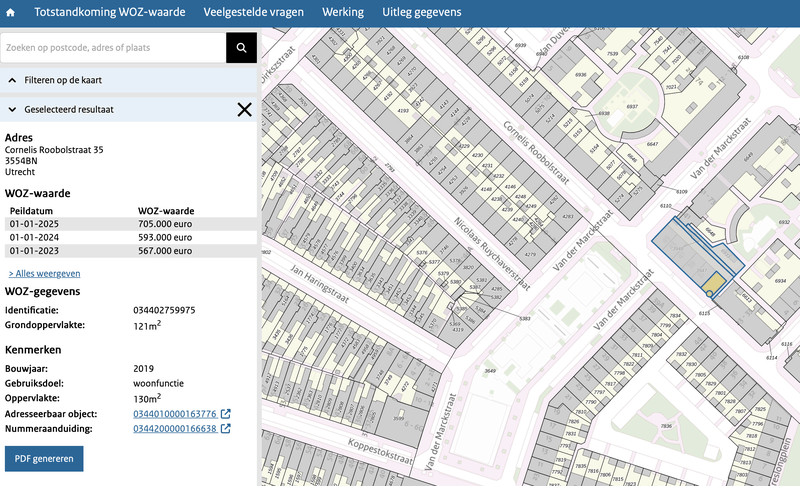Screen dimensions: 800x486
Task: Click PDF genereren button
Action: pos(44,458)
